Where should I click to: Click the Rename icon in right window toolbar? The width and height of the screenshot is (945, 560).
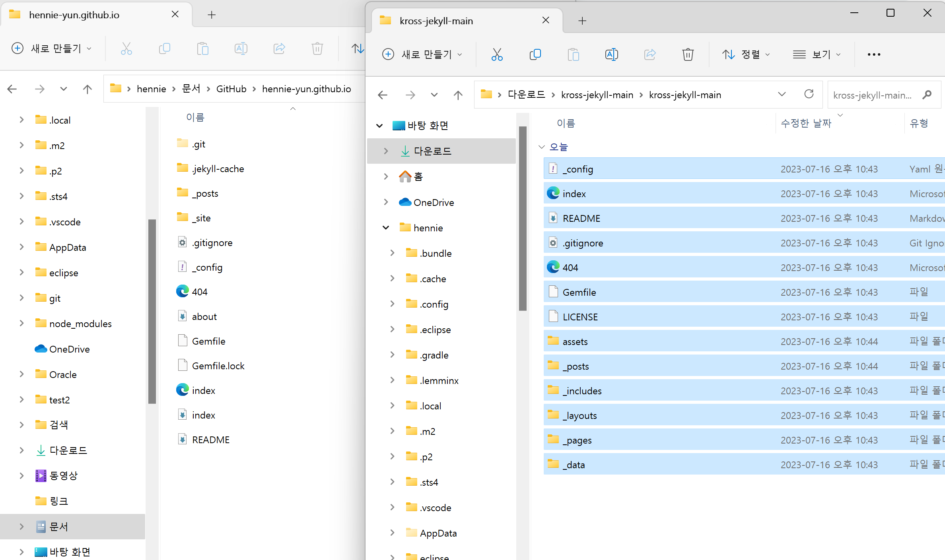pos(611,54)
